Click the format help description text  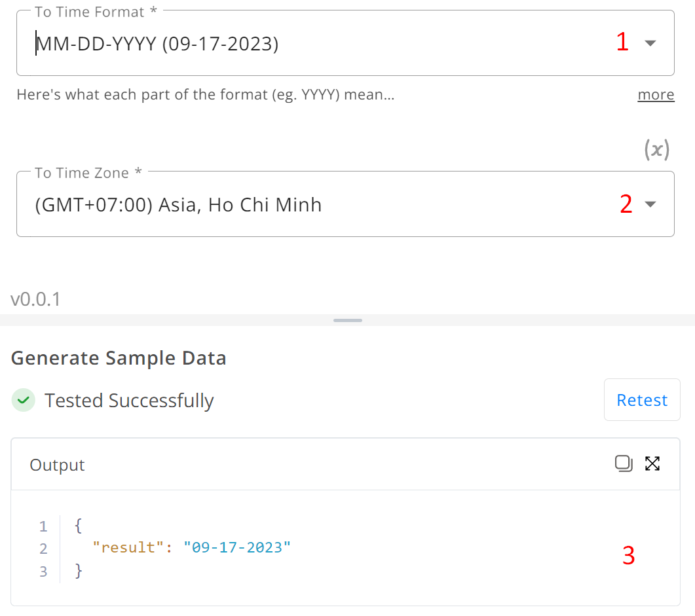pyautogui.click(x=206, y=95)
